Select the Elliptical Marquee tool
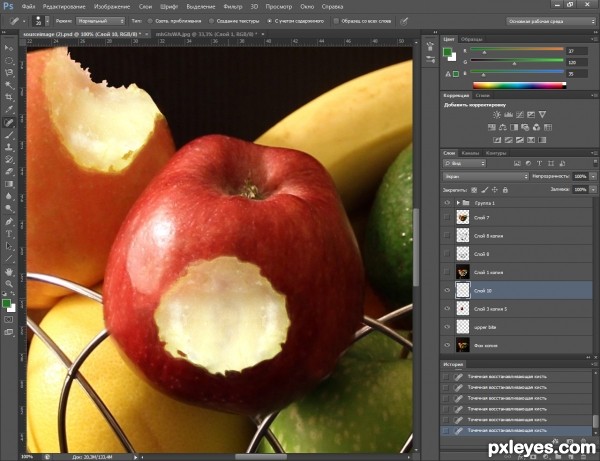Screen dimensions: 600x461 tap(9, 60)
